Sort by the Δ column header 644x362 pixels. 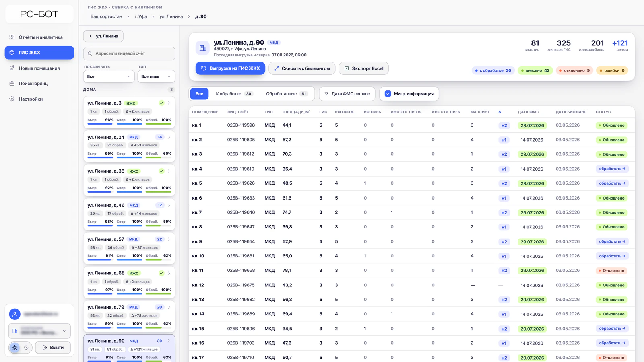500,112
